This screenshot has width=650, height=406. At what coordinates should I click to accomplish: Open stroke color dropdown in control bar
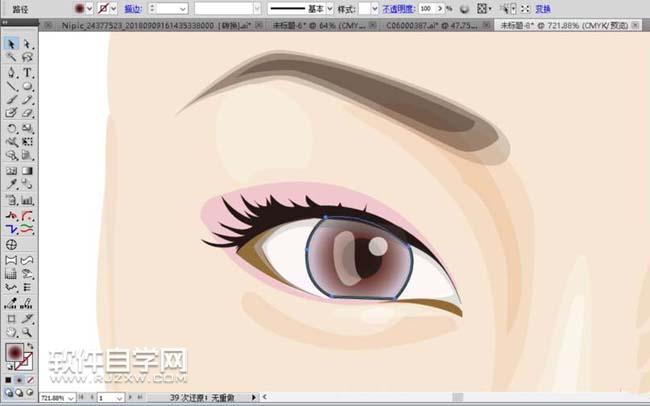point(113,9)
